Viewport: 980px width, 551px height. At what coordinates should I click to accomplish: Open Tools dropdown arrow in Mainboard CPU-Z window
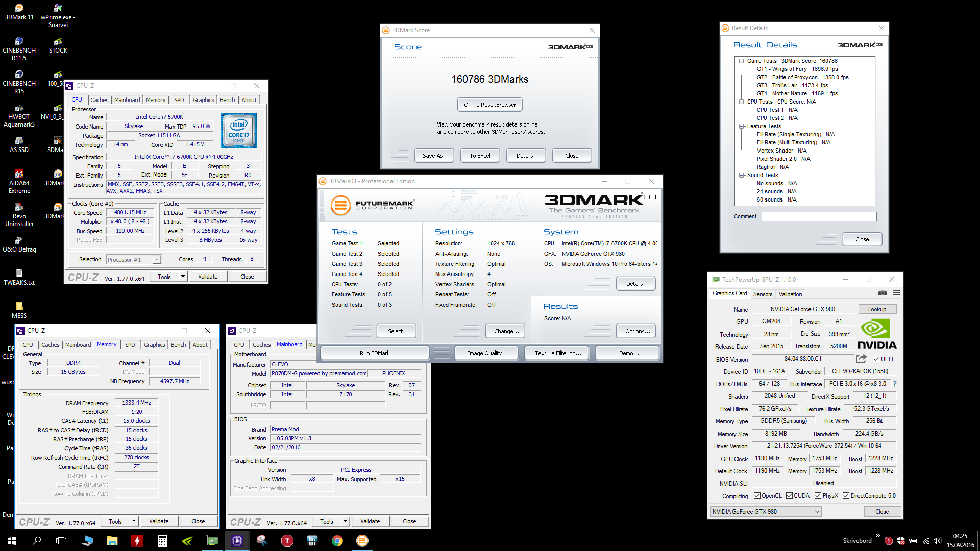coord(345,521)
